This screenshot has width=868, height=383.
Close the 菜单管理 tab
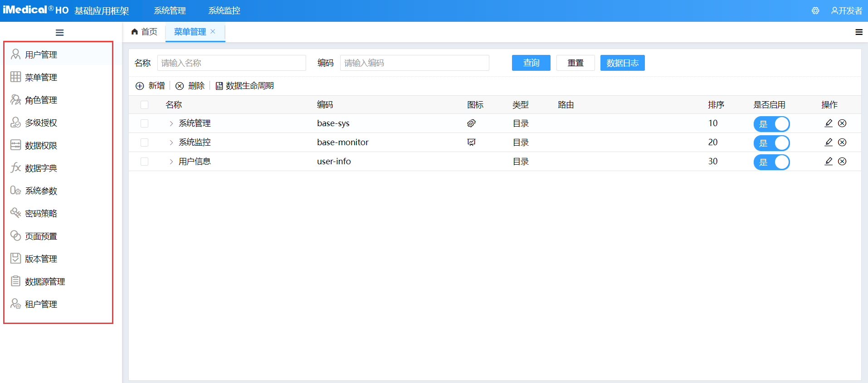coord(213,31)
